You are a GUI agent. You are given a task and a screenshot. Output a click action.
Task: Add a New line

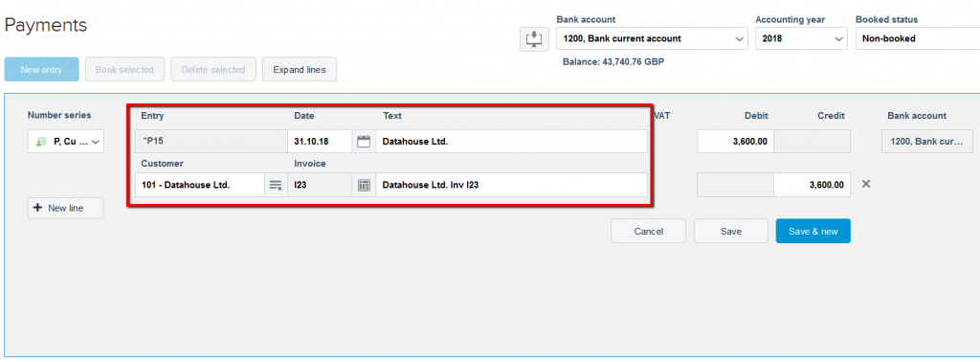66,208
